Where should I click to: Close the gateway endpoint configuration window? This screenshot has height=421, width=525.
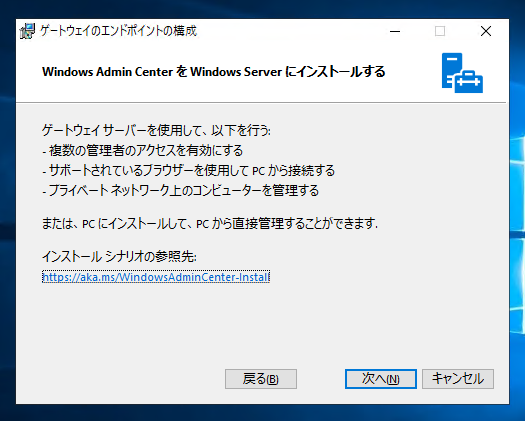[x=486, y=31]
